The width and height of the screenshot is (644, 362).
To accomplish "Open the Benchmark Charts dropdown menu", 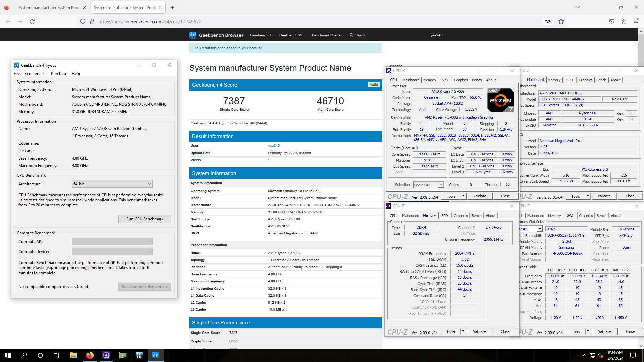I will pos(327,35).
